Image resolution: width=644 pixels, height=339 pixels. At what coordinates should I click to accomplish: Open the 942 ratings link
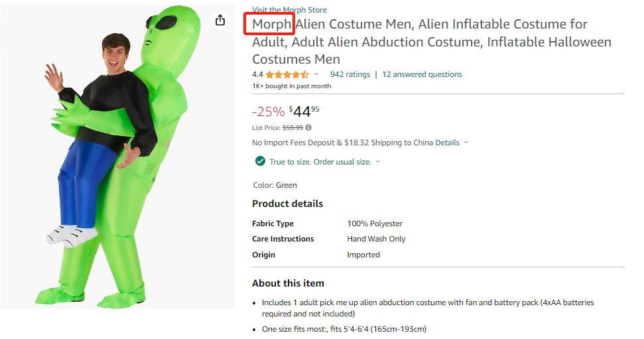point(350,74)
